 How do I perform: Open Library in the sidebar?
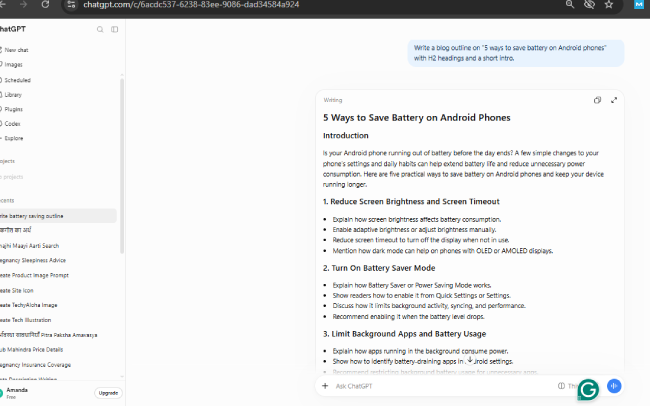(x=13, y=95)
